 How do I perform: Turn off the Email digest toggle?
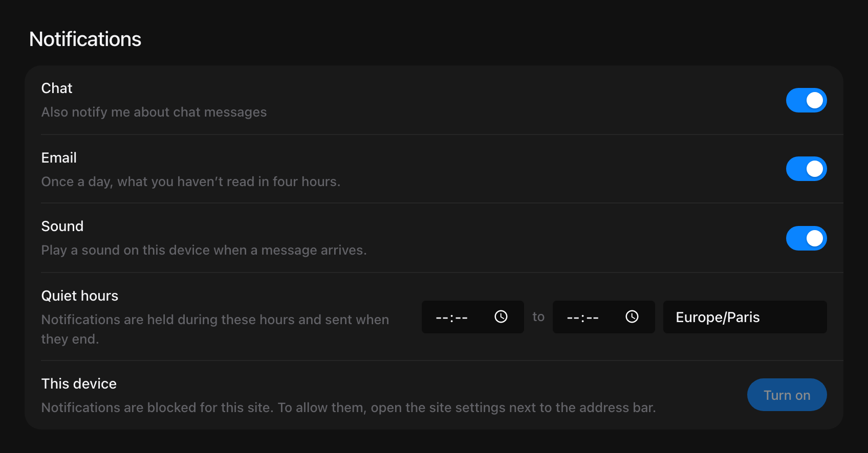(806, 169)
